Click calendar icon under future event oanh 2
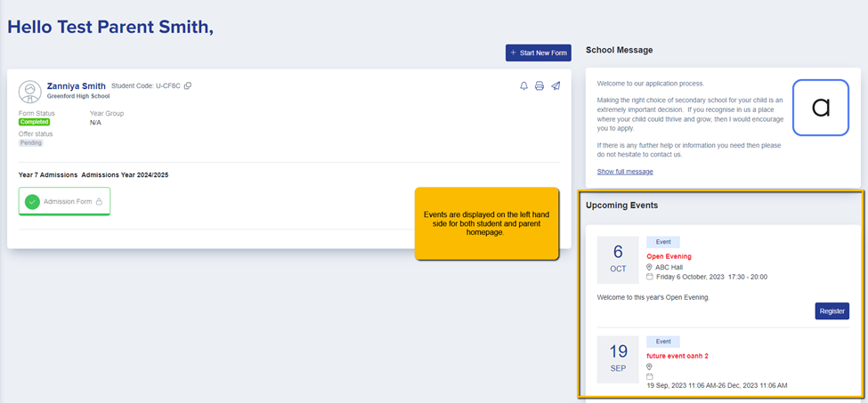 click(649, 376)
